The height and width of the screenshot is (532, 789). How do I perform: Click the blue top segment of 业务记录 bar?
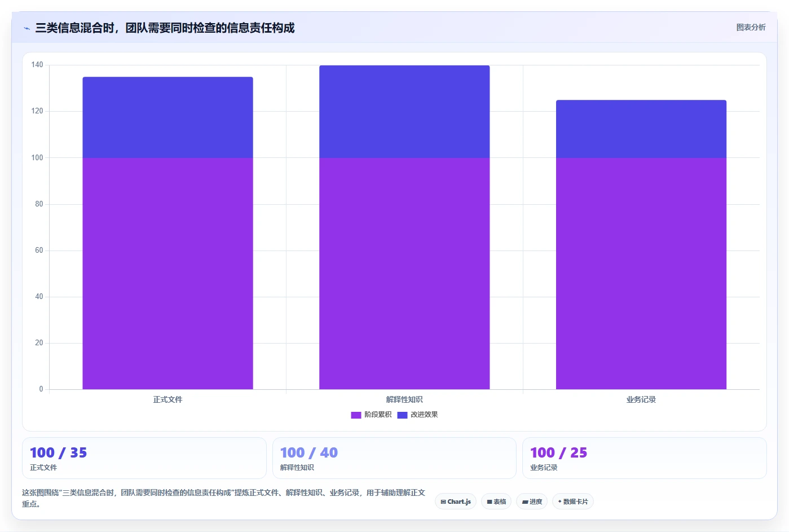pos(641,129)
